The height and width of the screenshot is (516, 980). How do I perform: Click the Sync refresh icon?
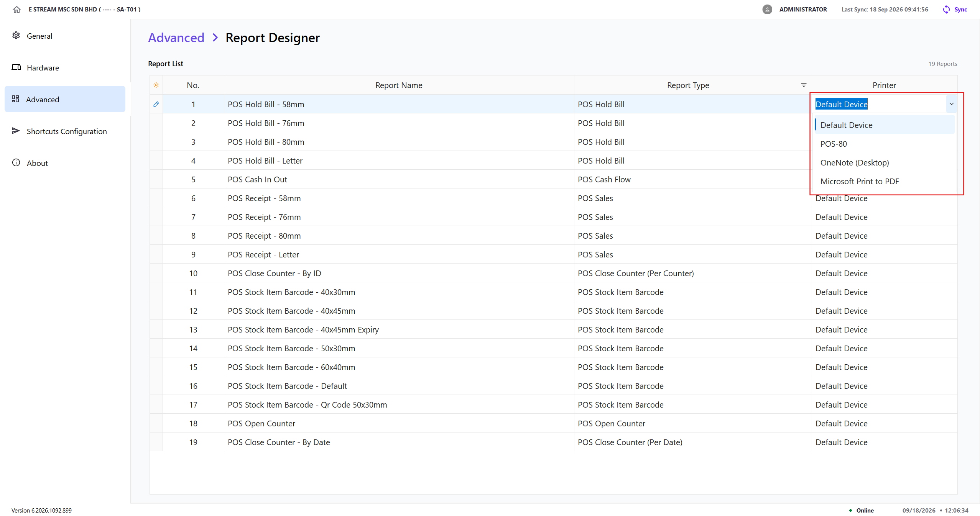(947, 10)
